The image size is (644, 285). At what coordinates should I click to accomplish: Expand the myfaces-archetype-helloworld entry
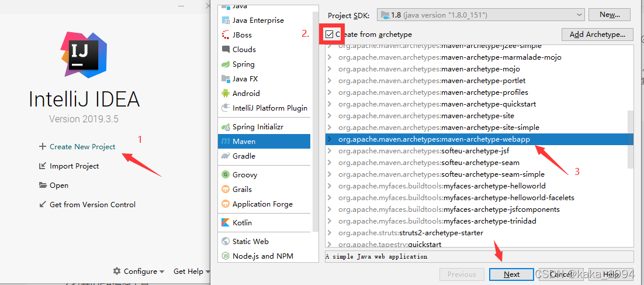[x=330, y=186]
